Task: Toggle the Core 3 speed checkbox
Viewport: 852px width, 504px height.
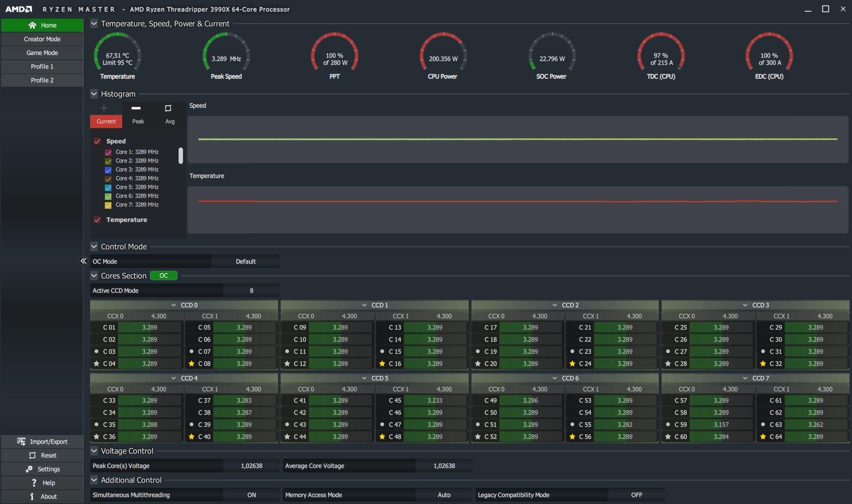Action: (x=108, y=170)
